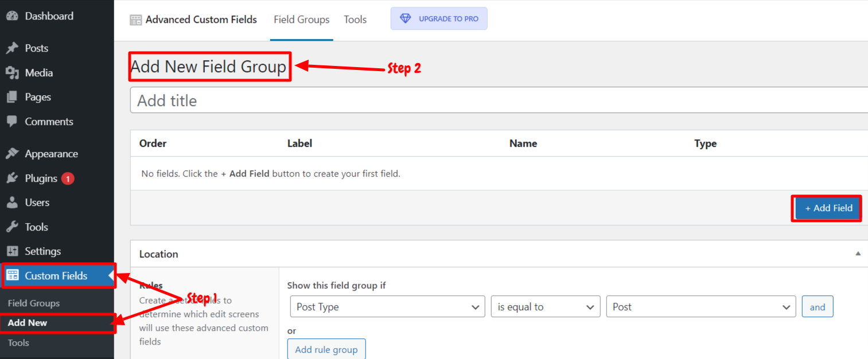Screen dimensions: 868x359
Task: Open the 'is equal to' operator dropdown
Action: coord(546,307)
